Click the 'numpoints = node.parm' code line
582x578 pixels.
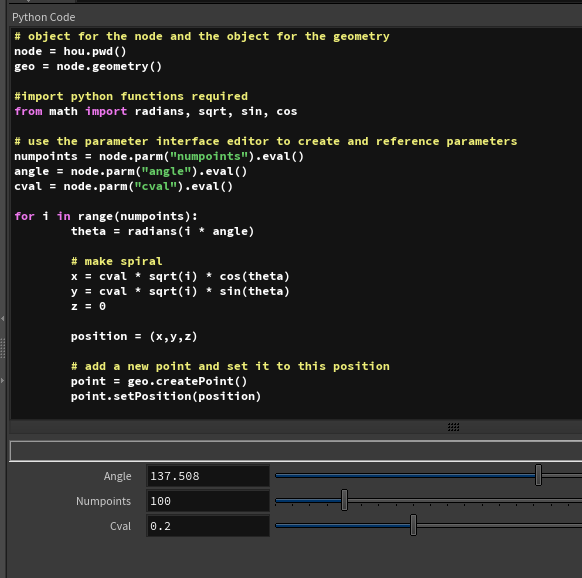[159, 156]
